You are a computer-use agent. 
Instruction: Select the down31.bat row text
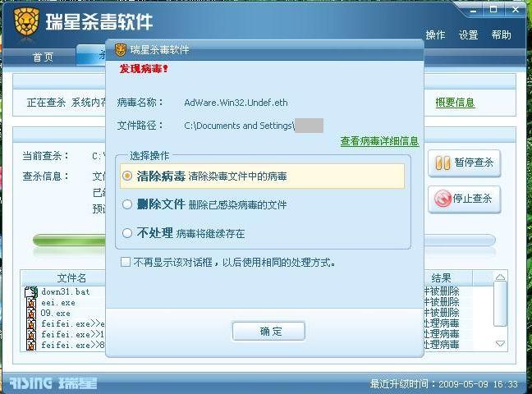click(x=66, y=292)
